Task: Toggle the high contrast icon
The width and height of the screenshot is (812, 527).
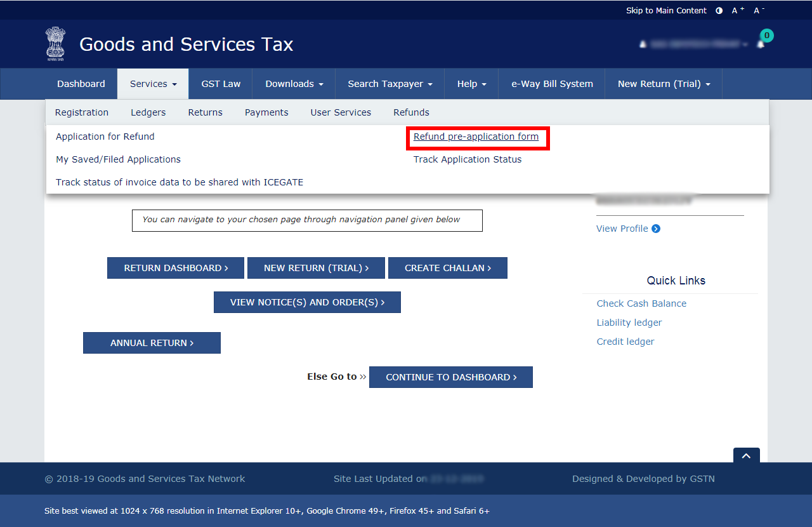Action: [719, 11]
